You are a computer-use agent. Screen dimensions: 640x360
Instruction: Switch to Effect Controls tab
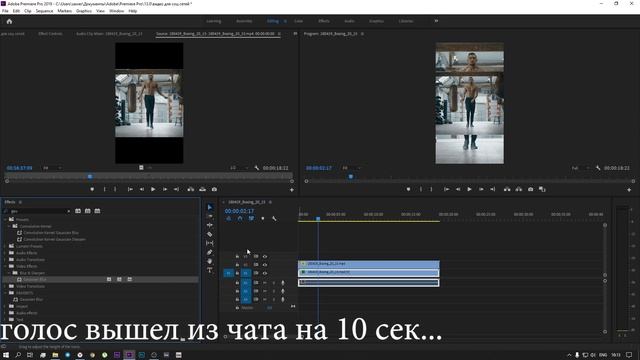(50, 34)
